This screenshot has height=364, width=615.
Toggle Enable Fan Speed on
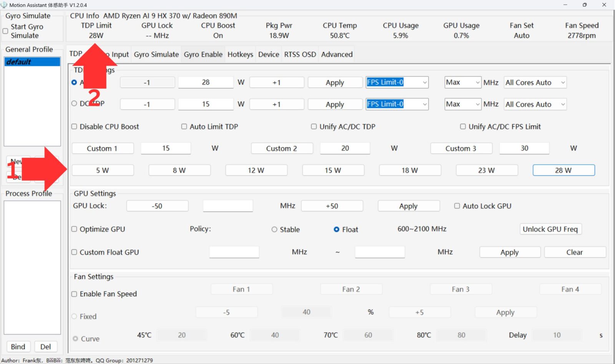73,294
